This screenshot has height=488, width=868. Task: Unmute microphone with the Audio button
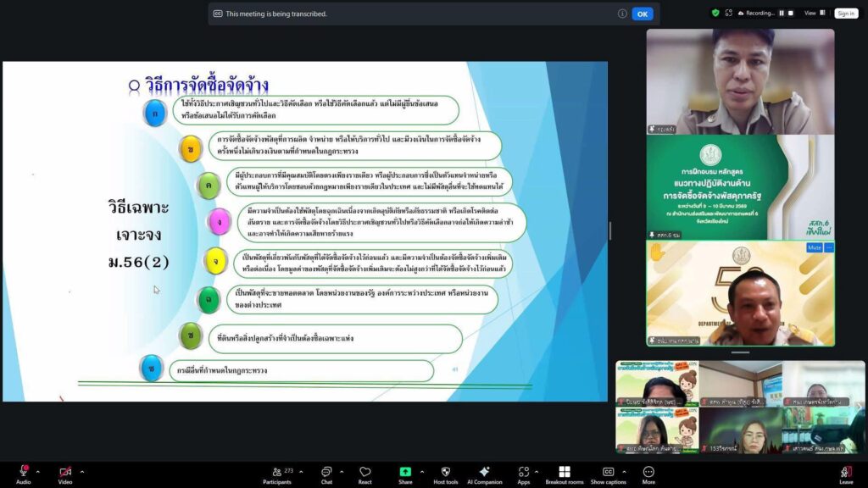click(23, 472)
